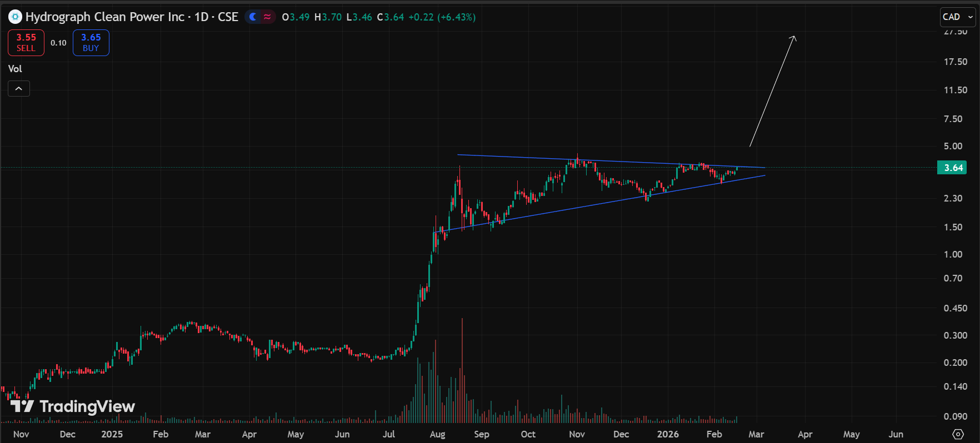Image resolution: width=980 pixels, height=443 pixels.
Task: Click the 2026 label on the time axis
Action: (668, 434)
